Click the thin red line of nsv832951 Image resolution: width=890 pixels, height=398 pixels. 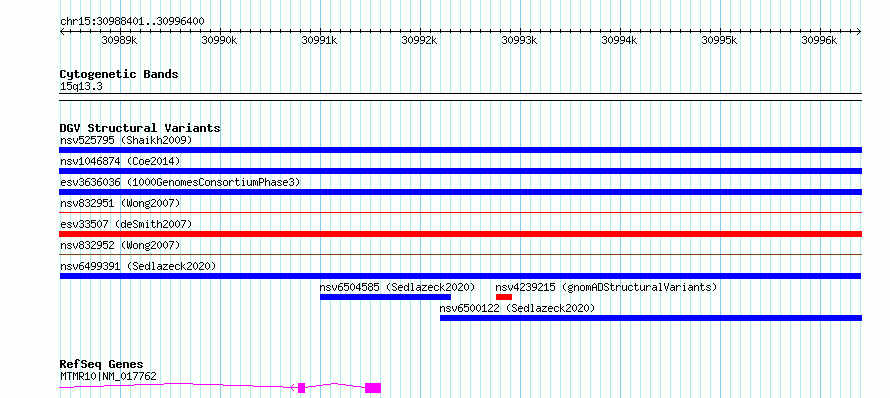coord(460,213)
